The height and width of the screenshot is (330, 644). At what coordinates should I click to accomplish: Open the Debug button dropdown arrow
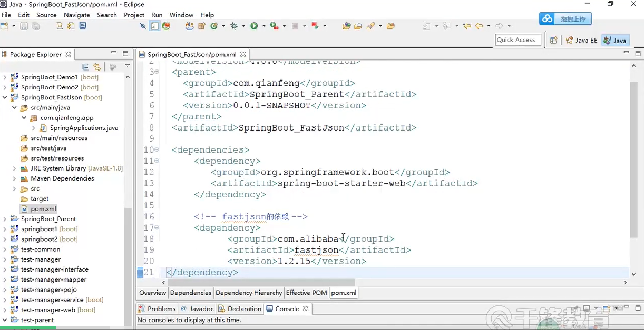point(243,25)
